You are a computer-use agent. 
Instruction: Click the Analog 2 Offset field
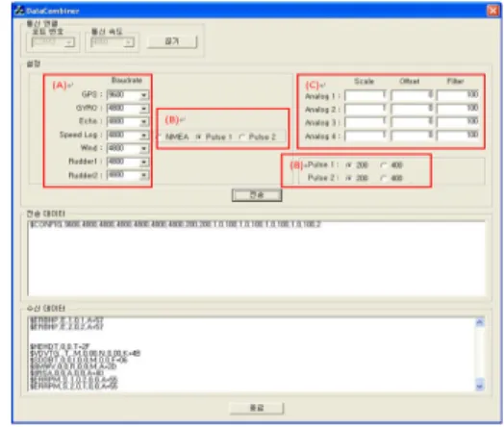click(412, 109)
